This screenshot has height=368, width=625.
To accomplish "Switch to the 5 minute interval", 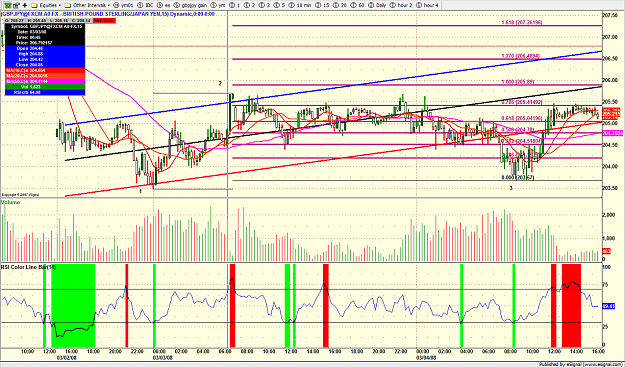I will 279,5.
